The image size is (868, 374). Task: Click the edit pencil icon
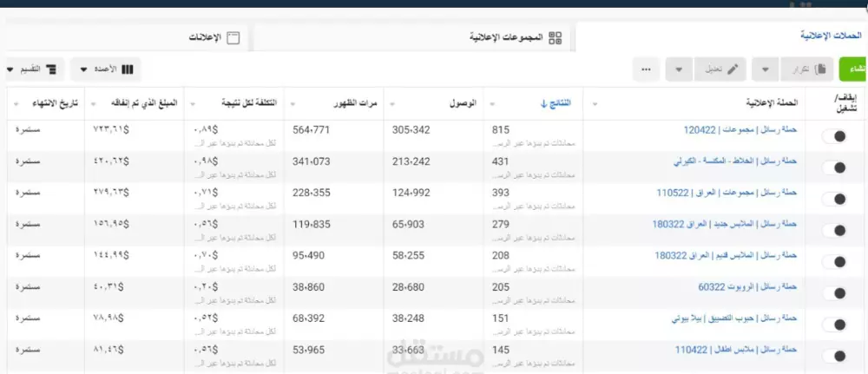[x=733, y=69]
